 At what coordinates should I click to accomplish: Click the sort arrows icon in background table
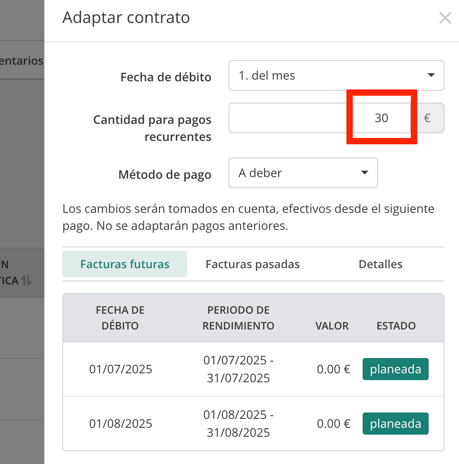click(26, 280)
